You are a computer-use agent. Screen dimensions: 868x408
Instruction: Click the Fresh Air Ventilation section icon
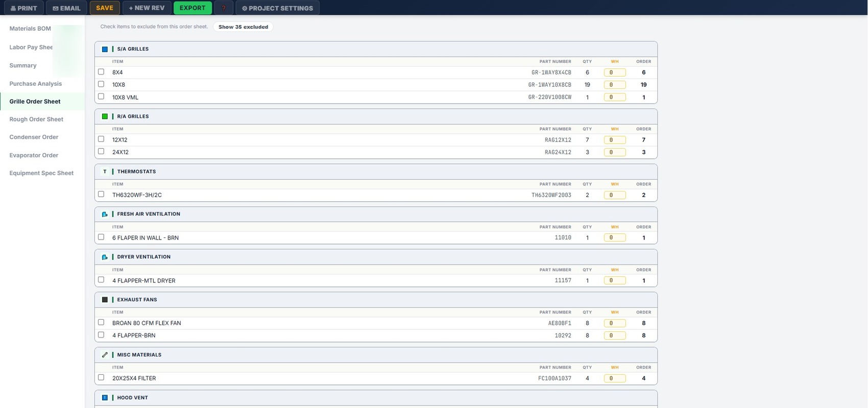coord(105,214)
